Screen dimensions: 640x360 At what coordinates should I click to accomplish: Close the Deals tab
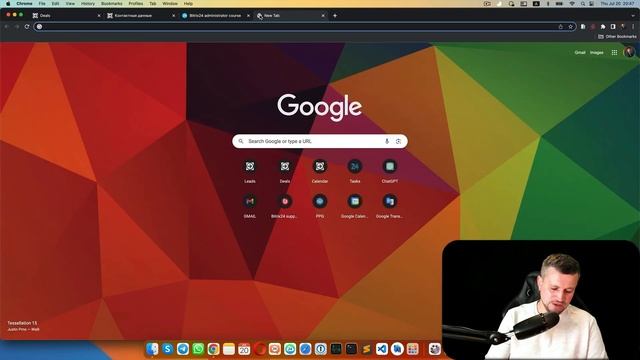pyautogui.click(x=99, y=16)
